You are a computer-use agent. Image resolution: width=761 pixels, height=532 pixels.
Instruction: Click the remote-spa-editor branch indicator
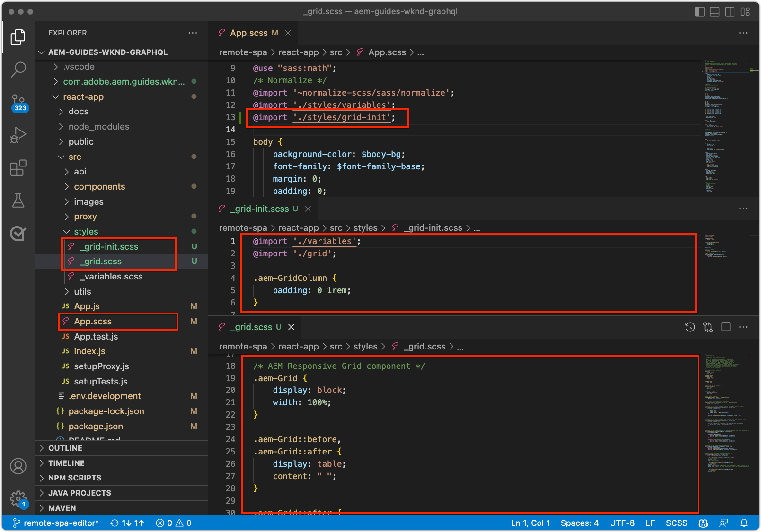[56, 523]
